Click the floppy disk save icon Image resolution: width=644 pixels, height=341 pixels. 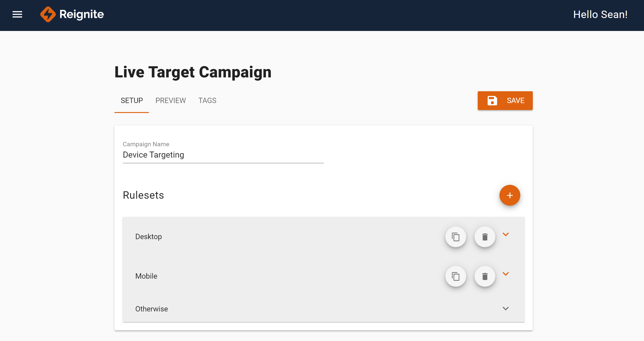[x=492, y=101]
